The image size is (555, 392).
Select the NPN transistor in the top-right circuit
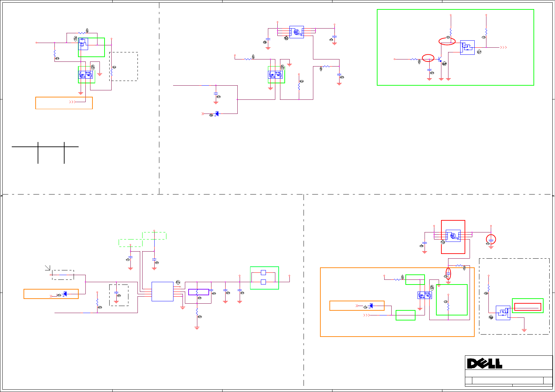(x=440, y=59)
